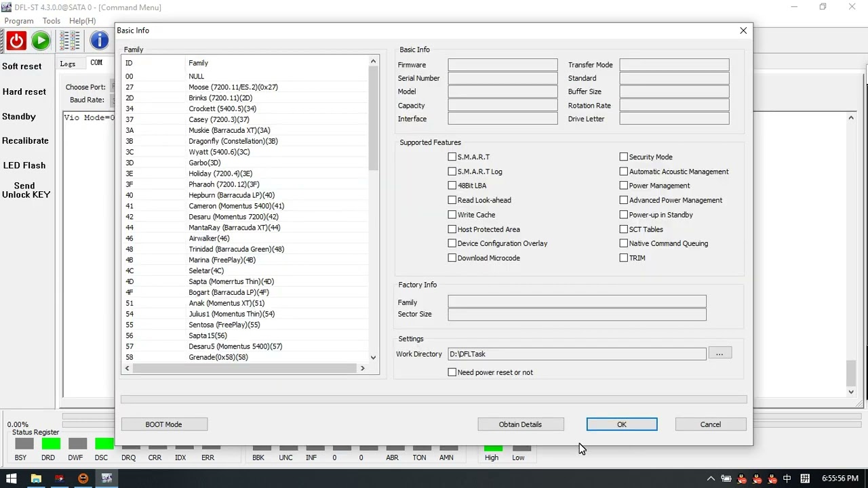Click Hard reset command
868x488 pixels.
24,91
